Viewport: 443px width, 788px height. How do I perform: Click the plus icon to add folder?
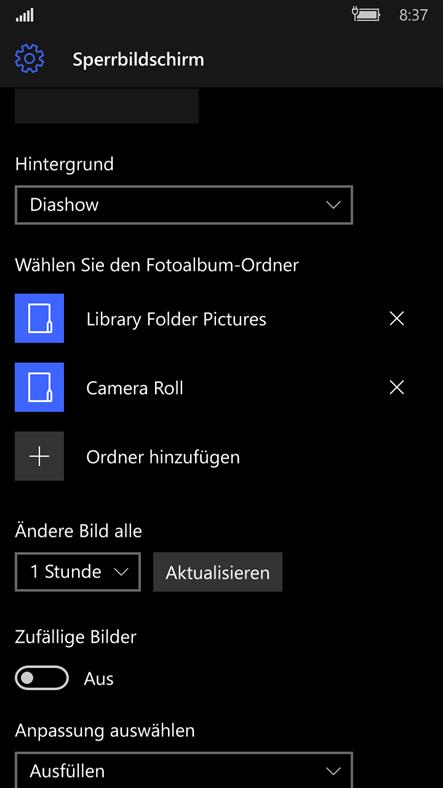39,456
